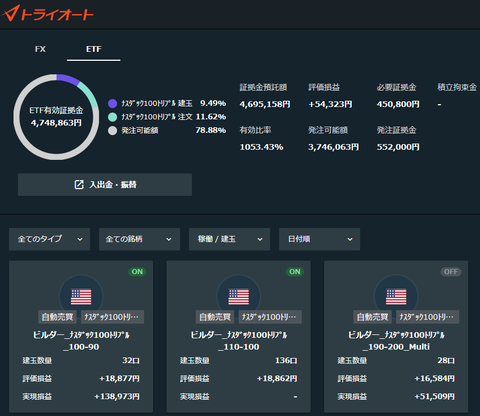480x416 pixels.
Task: Select the ETF tab
Action: tap(93, 49)
